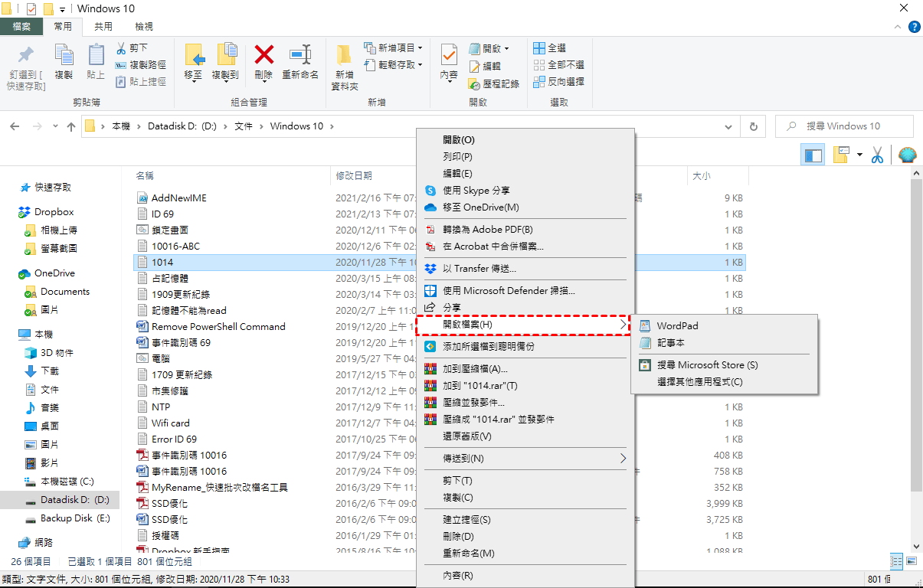Click the help question mark icon

point(914,27)
